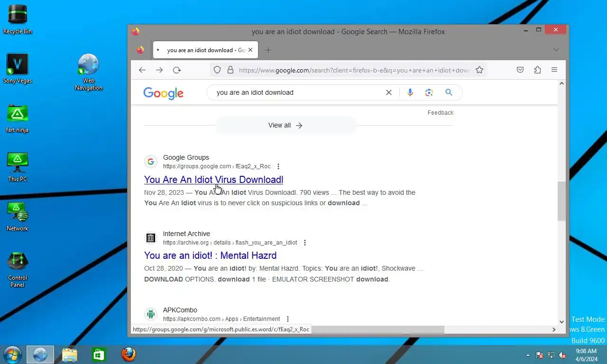
Task: Clear the Google search box with X
Action: pyautogui.click(x=389, y=92)
